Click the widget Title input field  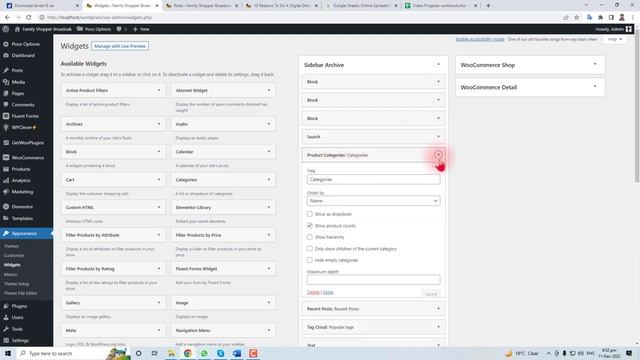[x=373, y=180]
